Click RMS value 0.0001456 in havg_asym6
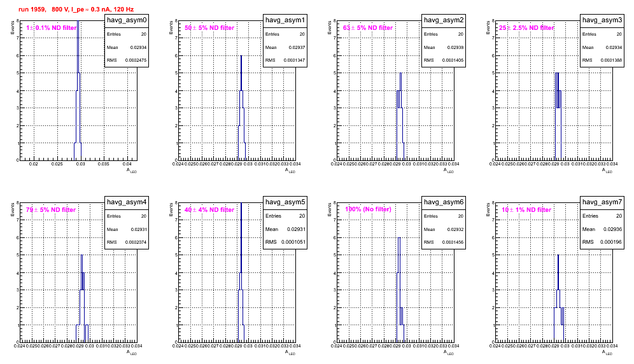The width and height of the screenshot is (634, 364). (x=453, y=242)
